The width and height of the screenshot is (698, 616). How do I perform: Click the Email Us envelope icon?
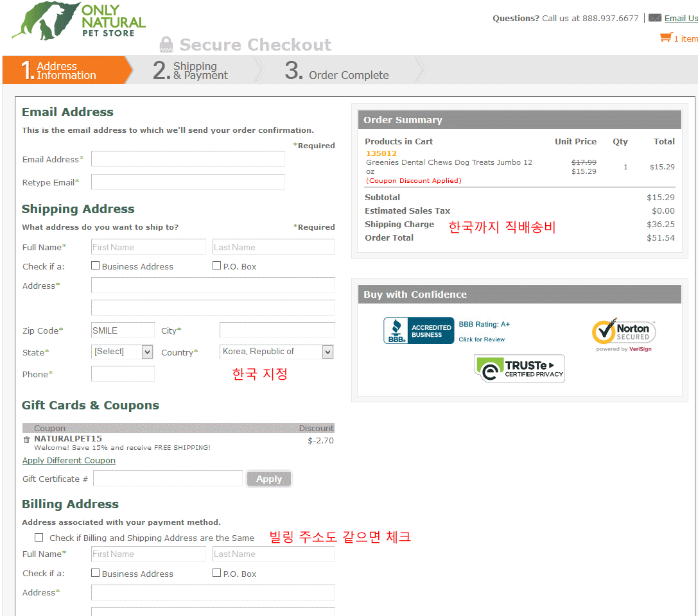coord(654,18)
